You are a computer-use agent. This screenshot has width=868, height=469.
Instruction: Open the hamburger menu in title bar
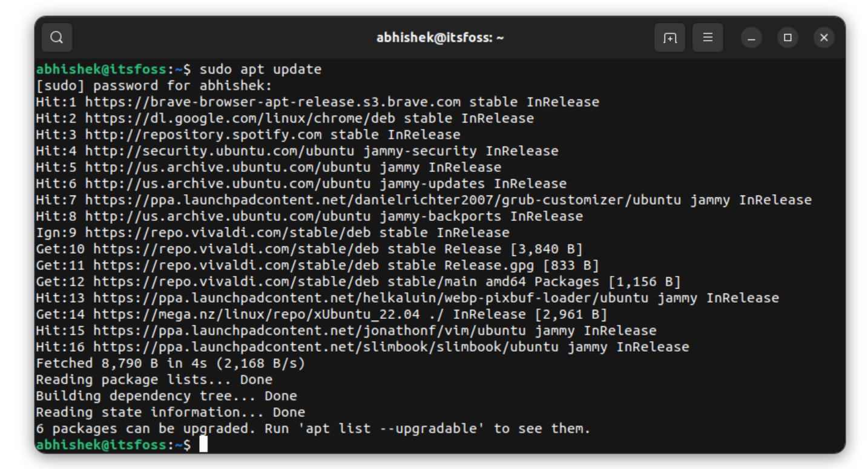pos(708,38)
